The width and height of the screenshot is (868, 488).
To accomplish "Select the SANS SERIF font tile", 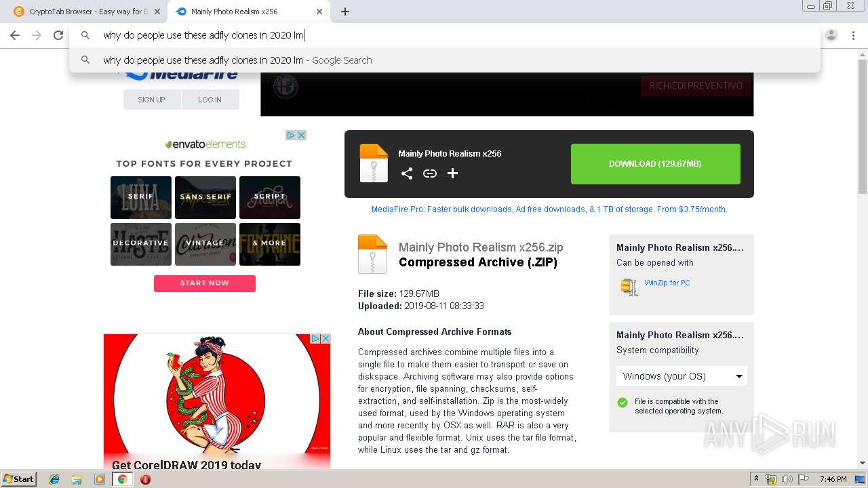I will click(x=205, y=197).
